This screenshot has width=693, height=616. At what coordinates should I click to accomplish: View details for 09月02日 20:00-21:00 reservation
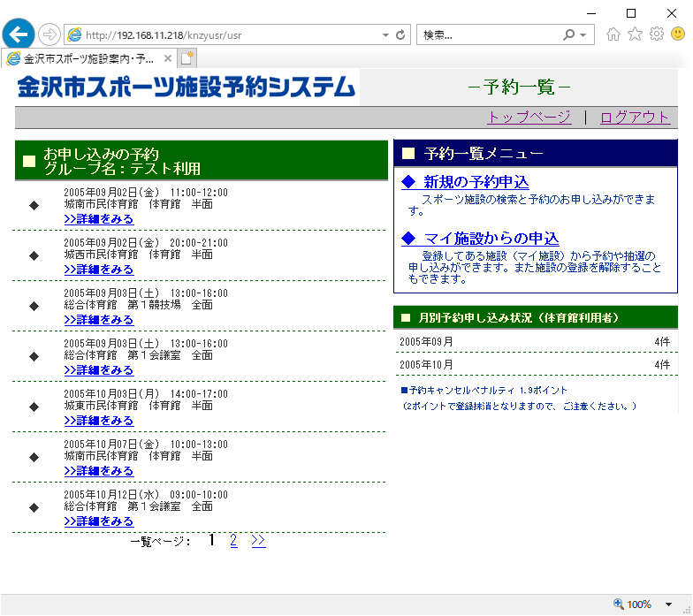[99, 269]
